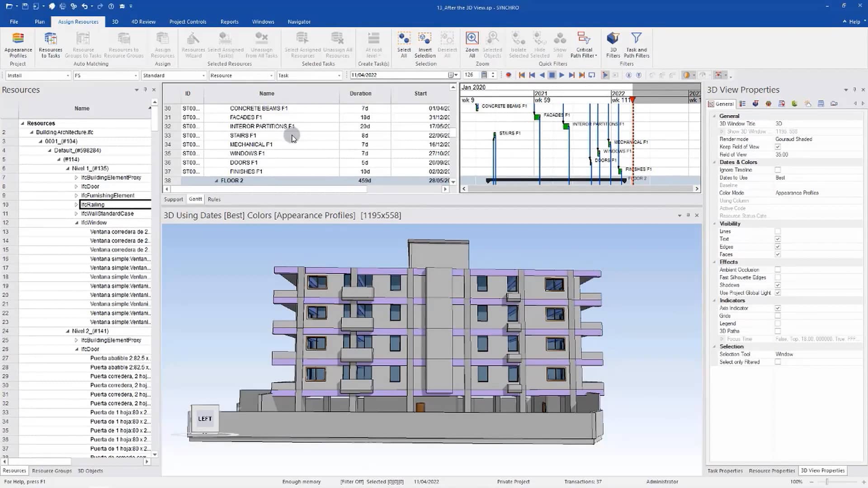
Task: Switch to Resource Properties panel
Action: (772, 470)
